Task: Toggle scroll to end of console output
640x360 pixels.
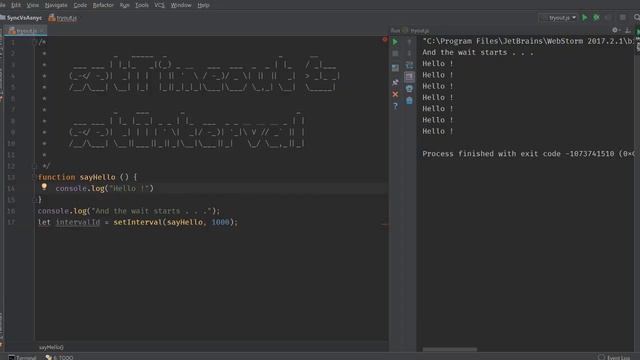Action: point(409,77)
